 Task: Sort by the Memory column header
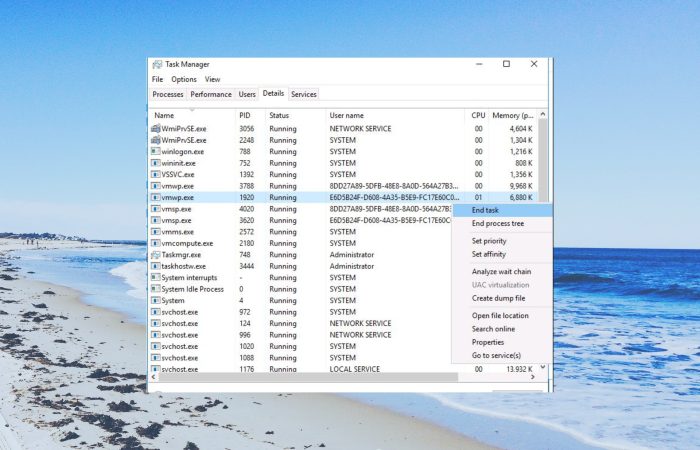pyautogui.click(x=513, y=115)
